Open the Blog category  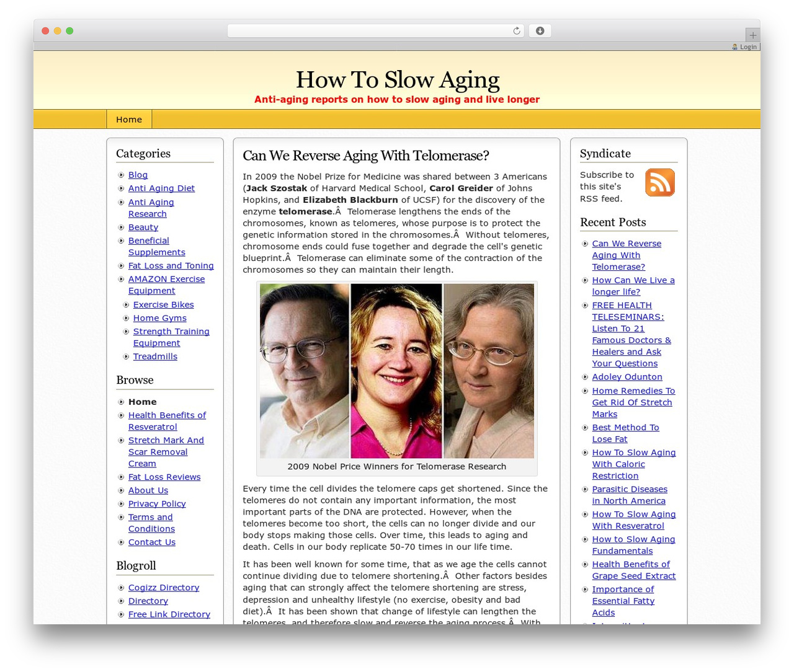pyautogui.click(x=138, y=175)
